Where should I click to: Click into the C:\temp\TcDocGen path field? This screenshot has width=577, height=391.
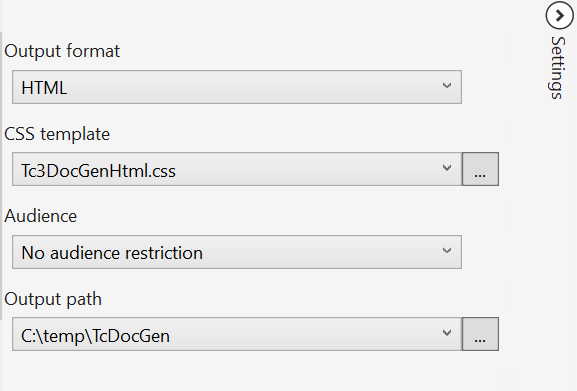click(237, 334)
